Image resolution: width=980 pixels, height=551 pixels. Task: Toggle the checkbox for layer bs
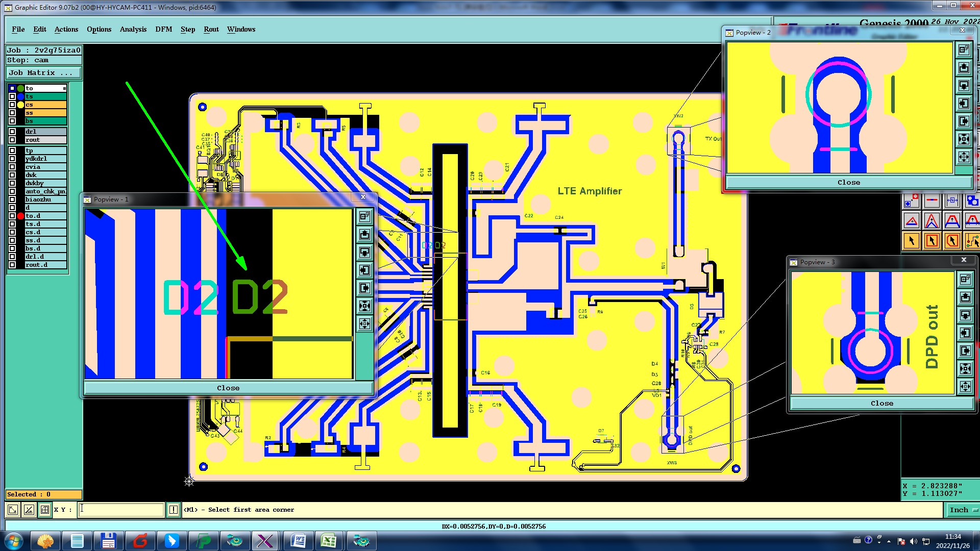tap(12, 121)
